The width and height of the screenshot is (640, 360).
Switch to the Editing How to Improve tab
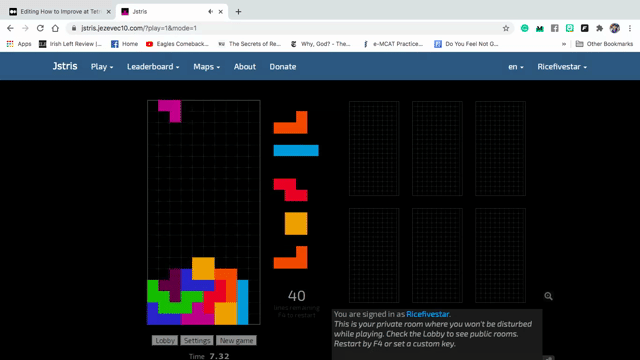(60, 12)
